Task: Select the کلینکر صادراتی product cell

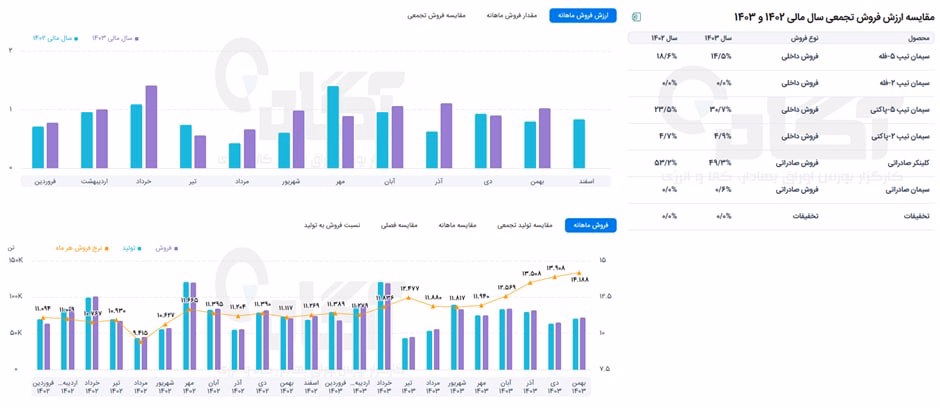Action: tap(908, 162)
